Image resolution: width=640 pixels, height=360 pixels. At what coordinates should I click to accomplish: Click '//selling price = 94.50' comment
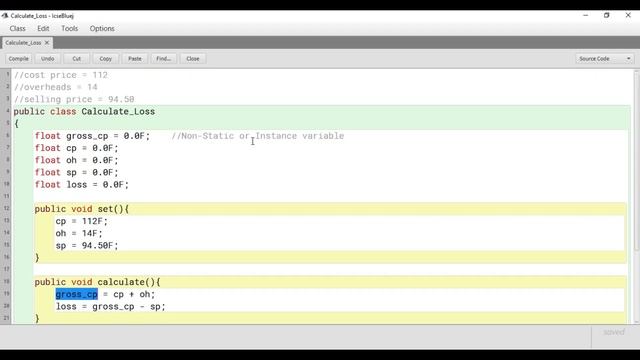pos(74,100)
